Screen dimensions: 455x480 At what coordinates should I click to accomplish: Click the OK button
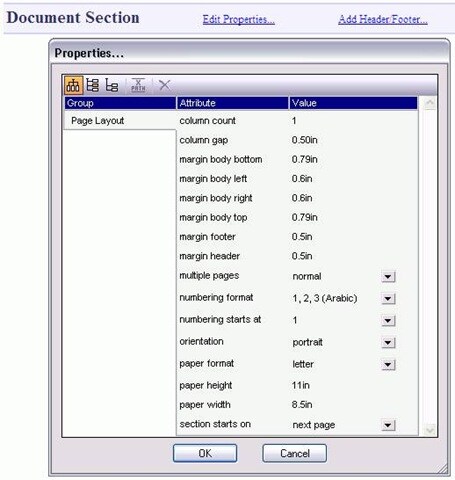[205, 453]
